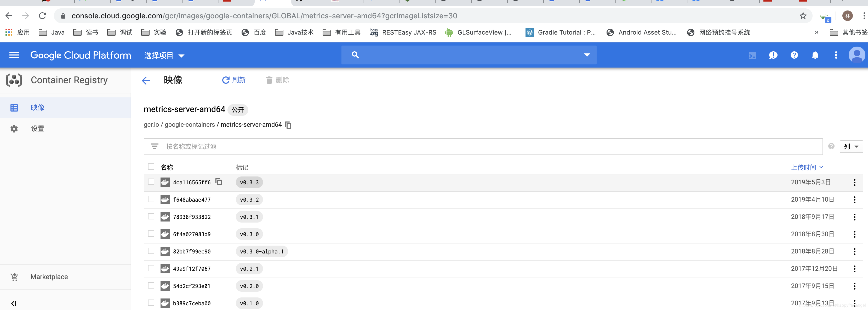The image size is (868, 310).
Task: Select 设置 in the sidebar
Action: (65, 129)
